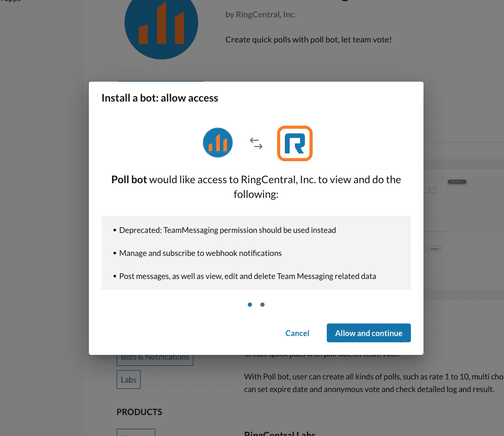Click the Cancel link
This screenshot has width=504, height=436.
click(x=297, y=333)
